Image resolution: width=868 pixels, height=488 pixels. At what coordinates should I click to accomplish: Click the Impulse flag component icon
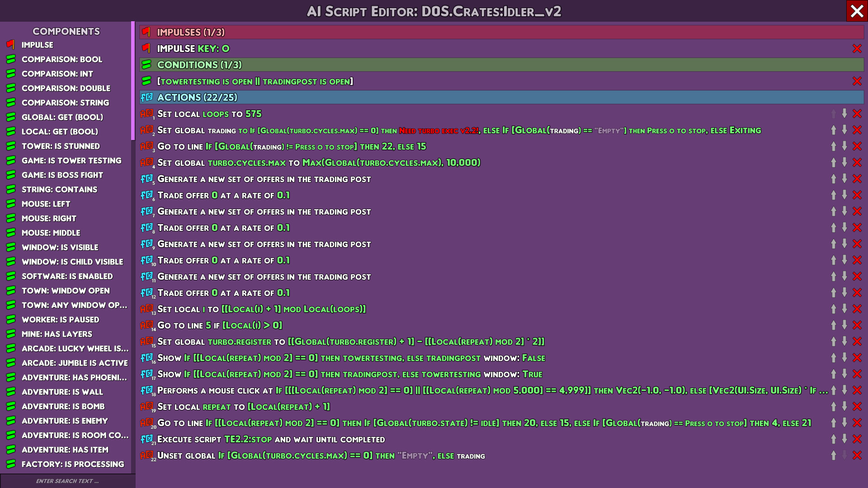click(x=11, y=45)
